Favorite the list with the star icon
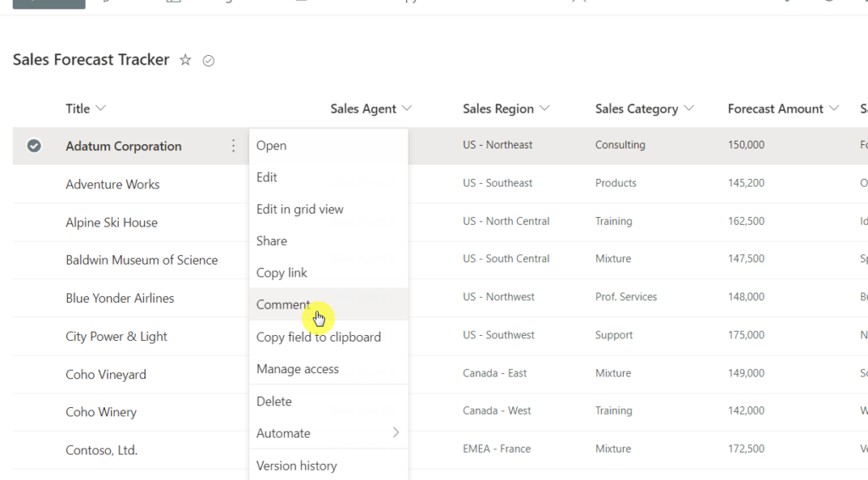Viewport: 868px width, 480px height. [186, 60]
